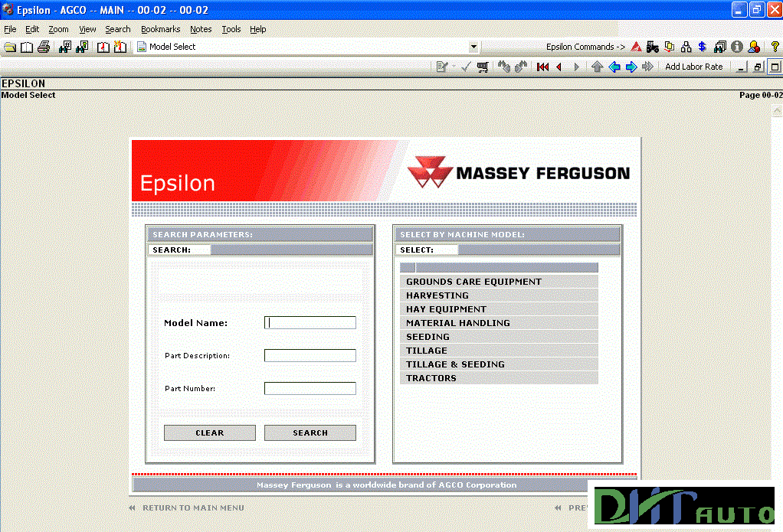Select GROUNDS CARE EQUIPMENT machine model
The image size is (783, 532).
point(499,282)
